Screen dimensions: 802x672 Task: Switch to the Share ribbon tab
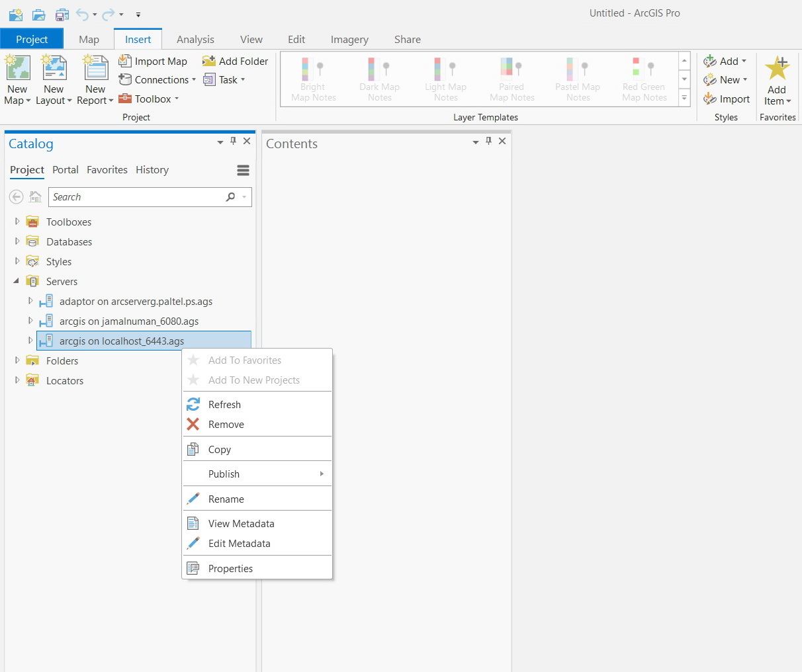click(x=408, y=39)
